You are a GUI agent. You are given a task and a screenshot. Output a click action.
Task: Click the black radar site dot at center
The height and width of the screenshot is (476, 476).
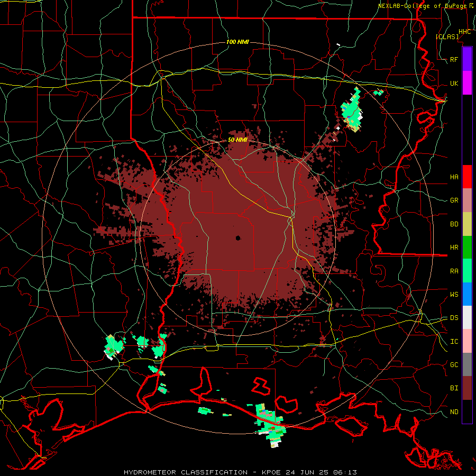click(x=238, y=238)
